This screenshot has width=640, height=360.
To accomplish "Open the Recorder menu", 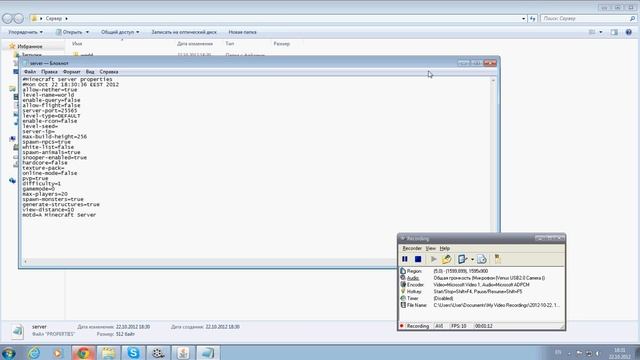I will 412,248.
